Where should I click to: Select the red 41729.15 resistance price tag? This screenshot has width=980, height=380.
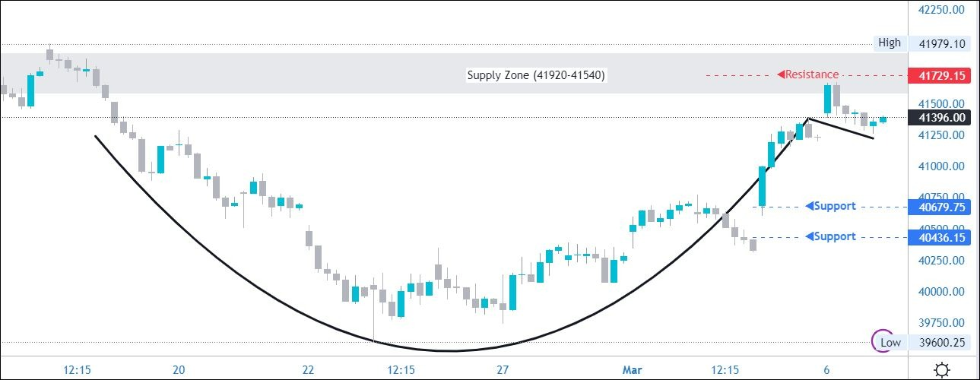(x=941, y=76)
